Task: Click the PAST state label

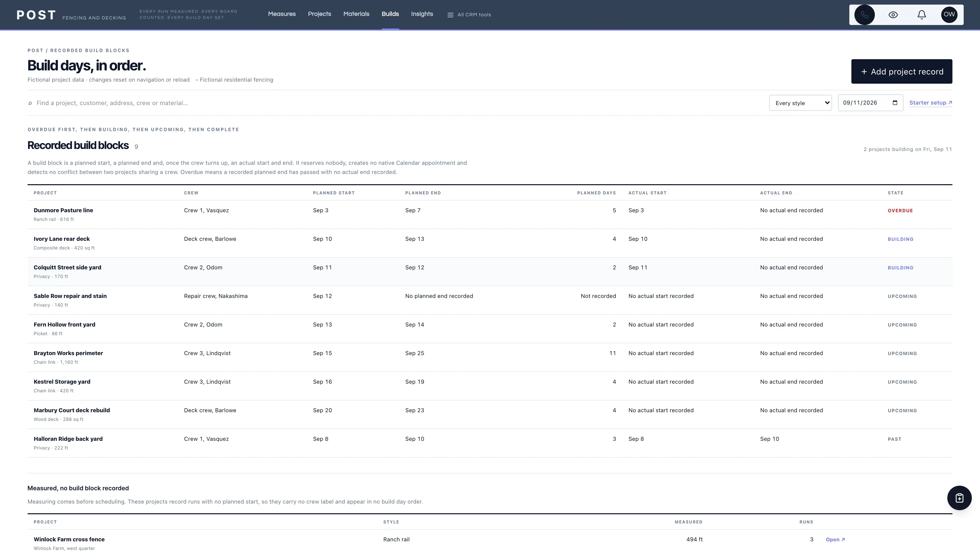Action: pyautogui.click(x=895, y=439)
